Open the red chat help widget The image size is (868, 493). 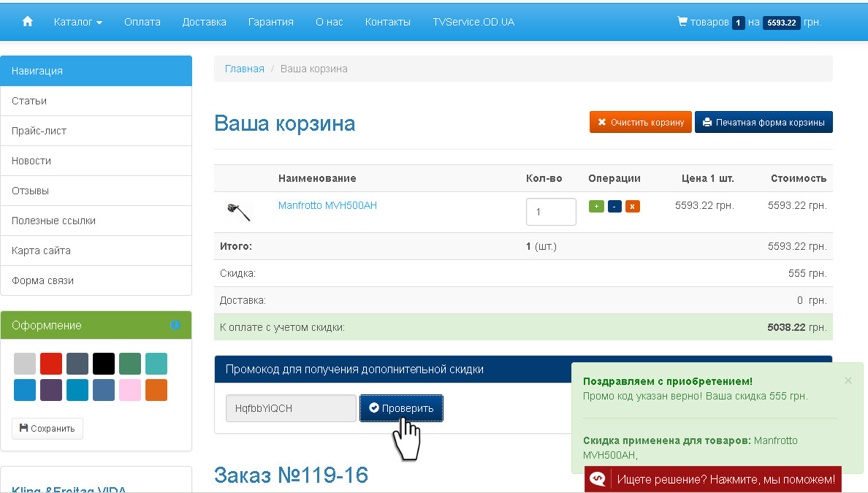point(713,479)
